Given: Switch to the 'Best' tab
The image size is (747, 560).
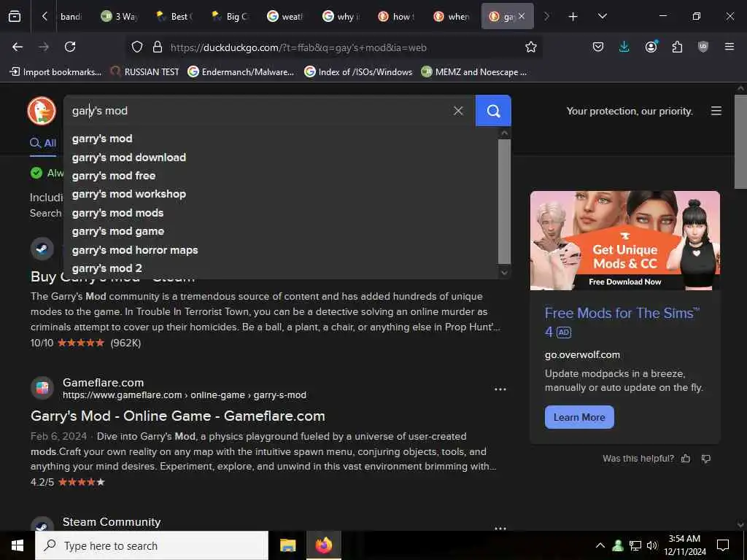Looking at the screenshot, I should point(175,17).
